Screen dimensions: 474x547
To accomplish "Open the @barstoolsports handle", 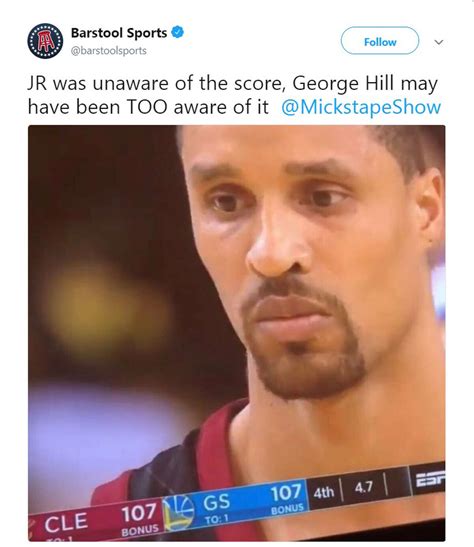I will tap(108, 51).
